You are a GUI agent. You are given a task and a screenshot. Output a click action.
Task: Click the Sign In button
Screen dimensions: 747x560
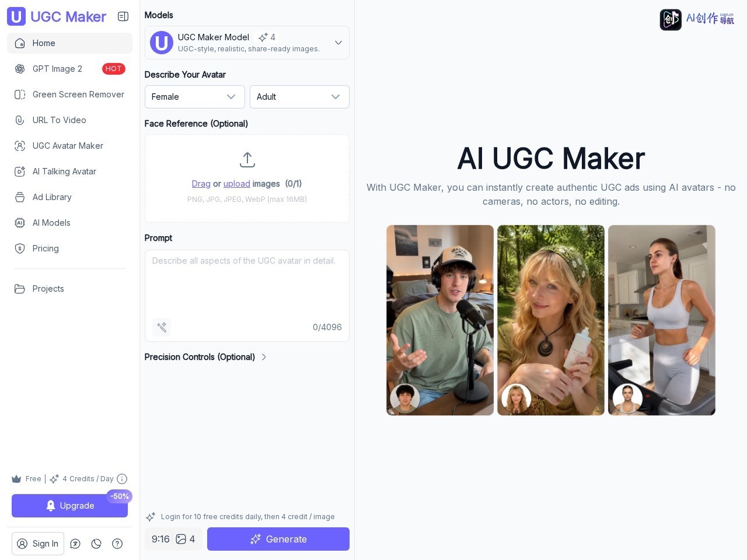(38, 544)
